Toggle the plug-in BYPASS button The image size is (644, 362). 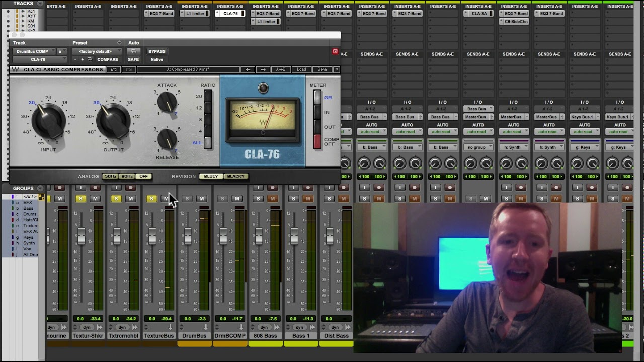point(156,51)
